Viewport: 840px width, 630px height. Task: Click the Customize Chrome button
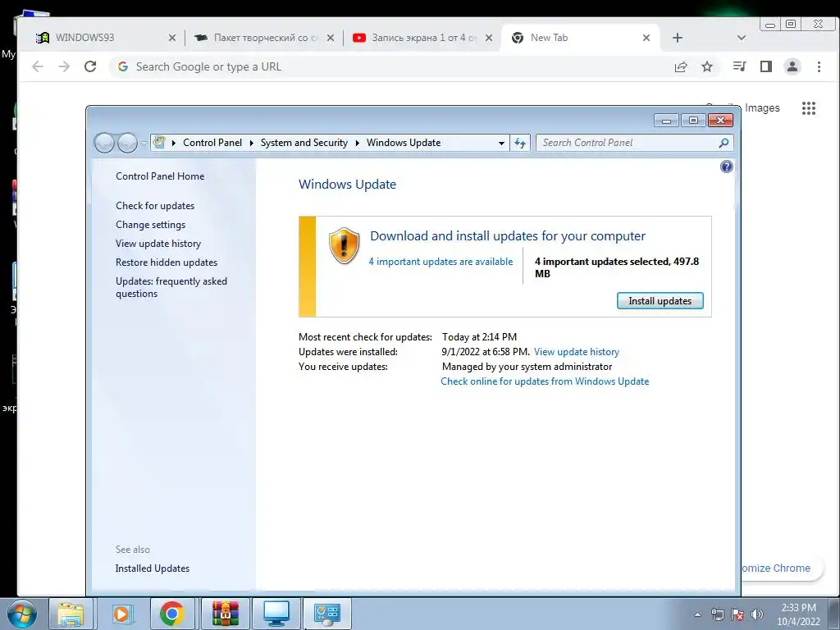pyautogui.click(x=781, y=568)
